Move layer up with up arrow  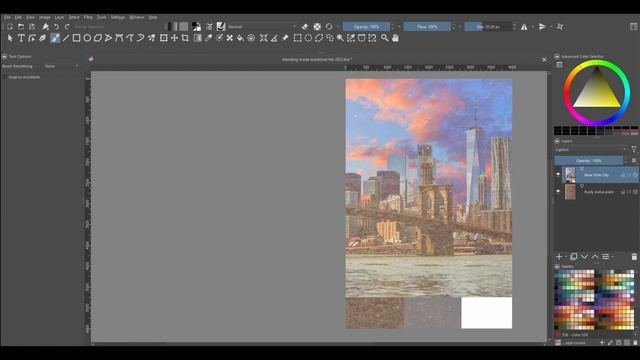tap(595, 257)
